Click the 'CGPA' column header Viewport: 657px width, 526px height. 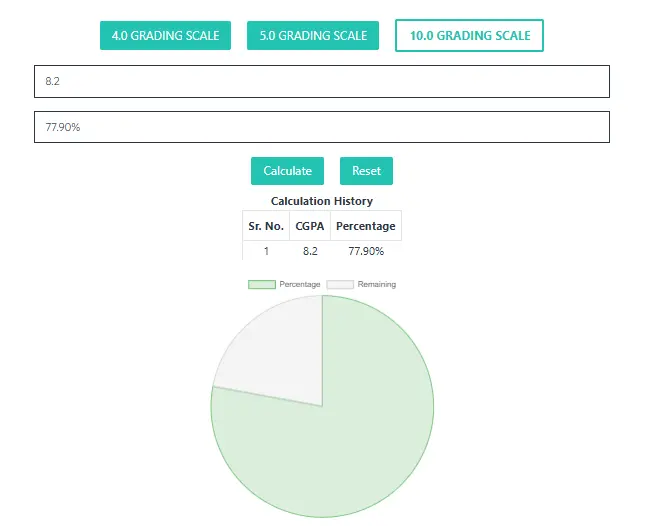(x=310, y=226)
